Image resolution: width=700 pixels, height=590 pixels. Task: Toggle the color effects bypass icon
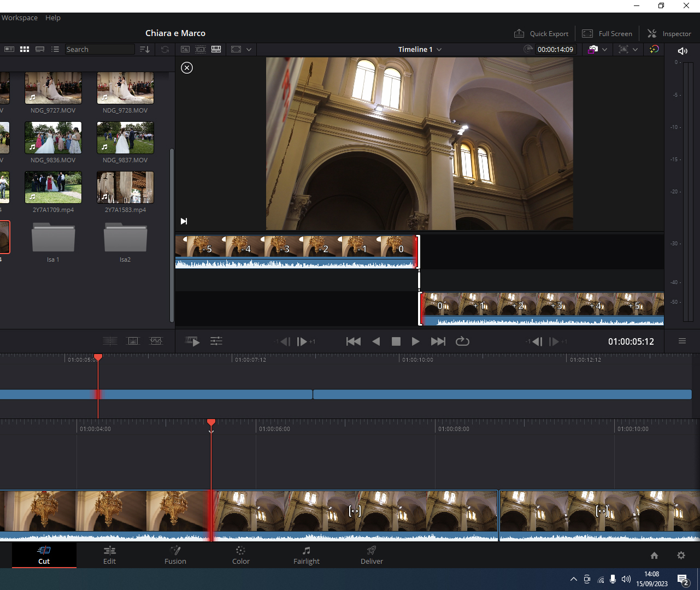click(x=654, y=49)
